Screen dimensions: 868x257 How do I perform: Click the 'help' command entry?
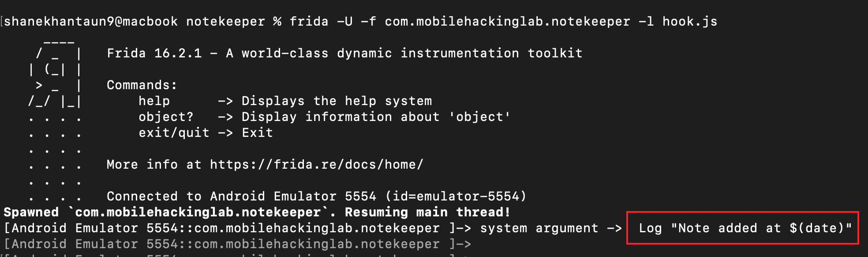tap(154, 101)
